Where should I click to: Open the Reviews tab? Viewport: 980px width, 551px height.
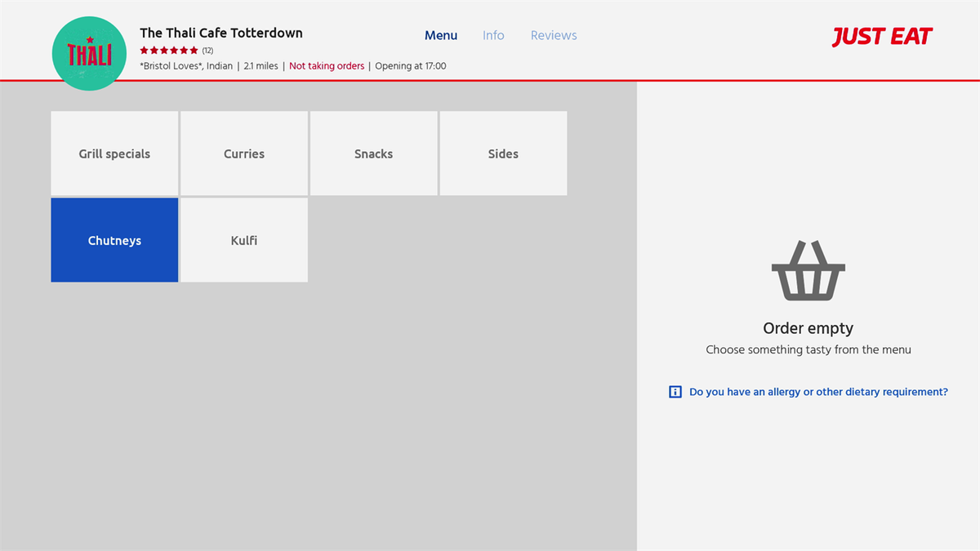click(554, 35)
